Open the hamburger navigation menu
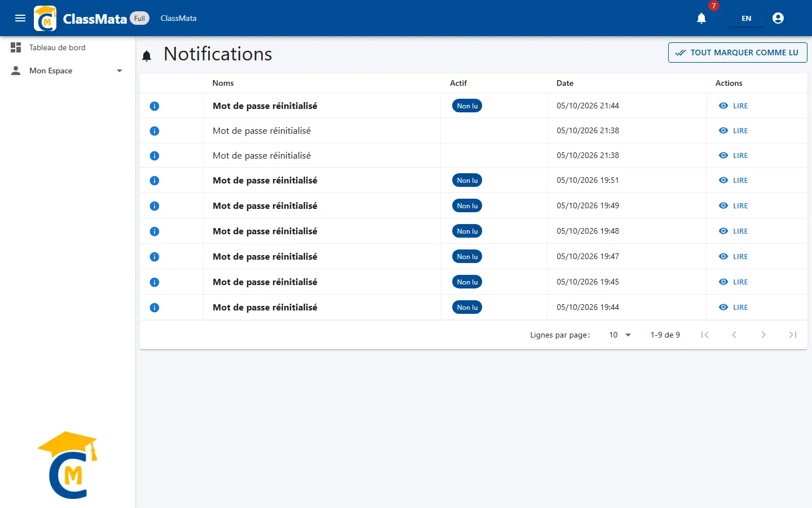 pos(20,18)
